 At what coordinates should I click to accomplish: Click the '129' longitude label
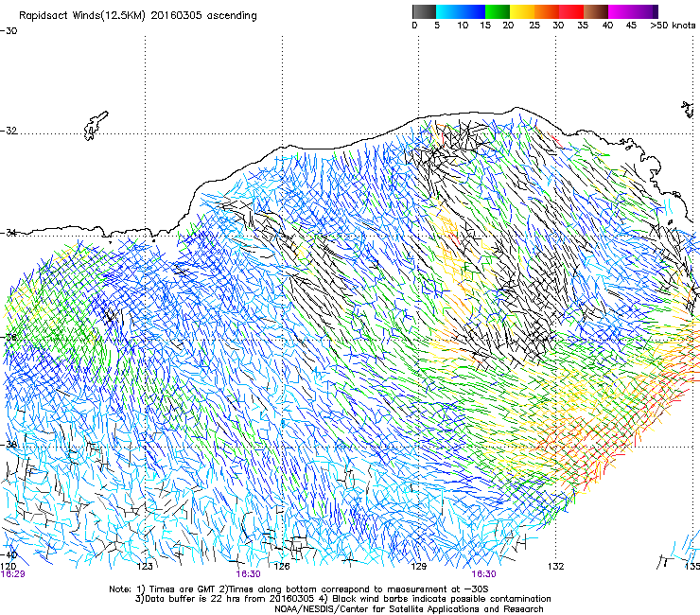tap(419, 567)
